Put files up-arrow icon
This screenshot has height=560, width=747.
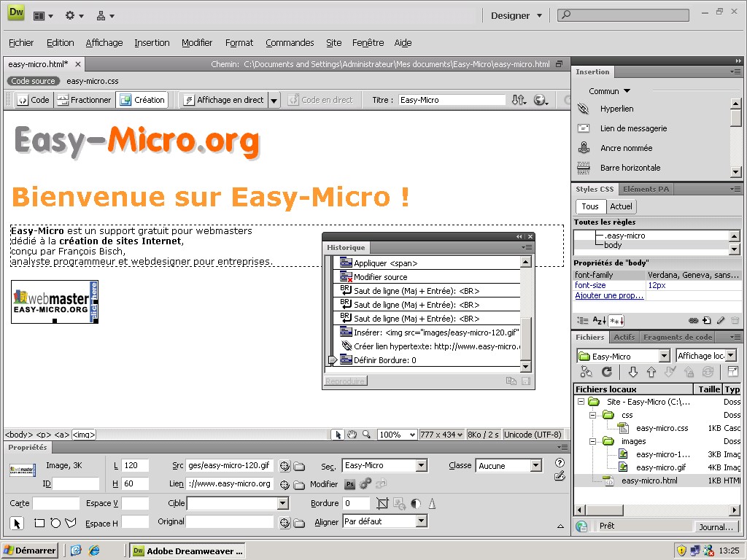pos(651,372)
